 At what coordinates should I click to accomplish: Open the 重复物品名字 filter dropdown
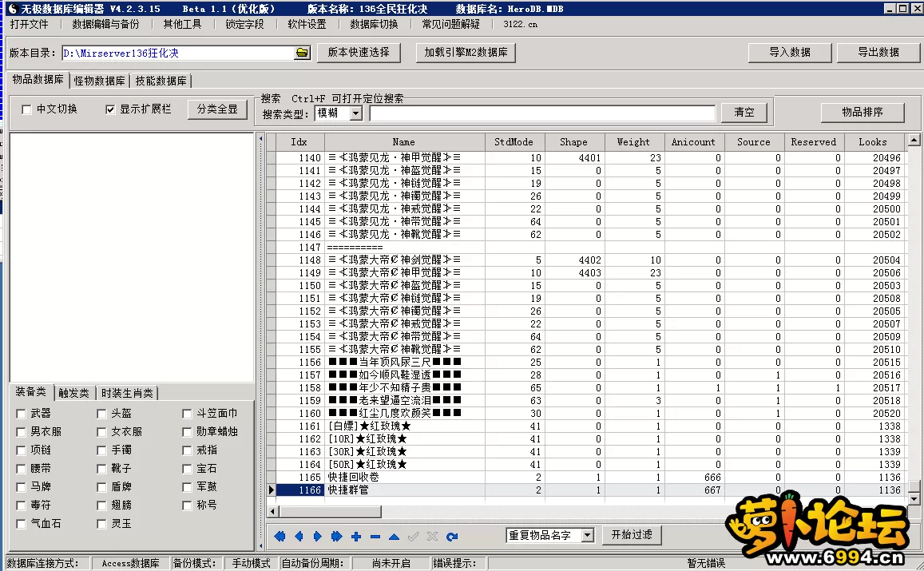tap(588, 535)
